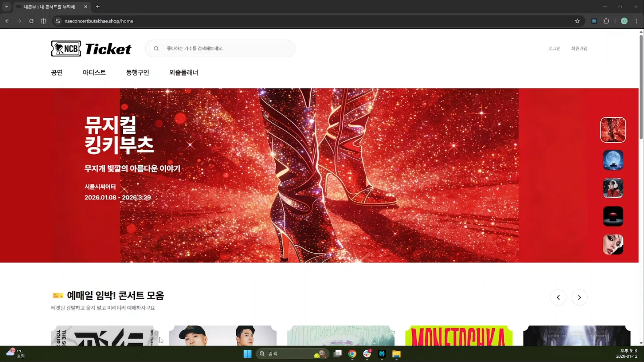Click the NCB Ticket logo
The width and height of the screenshot is (644, 362).
[91, 49]
